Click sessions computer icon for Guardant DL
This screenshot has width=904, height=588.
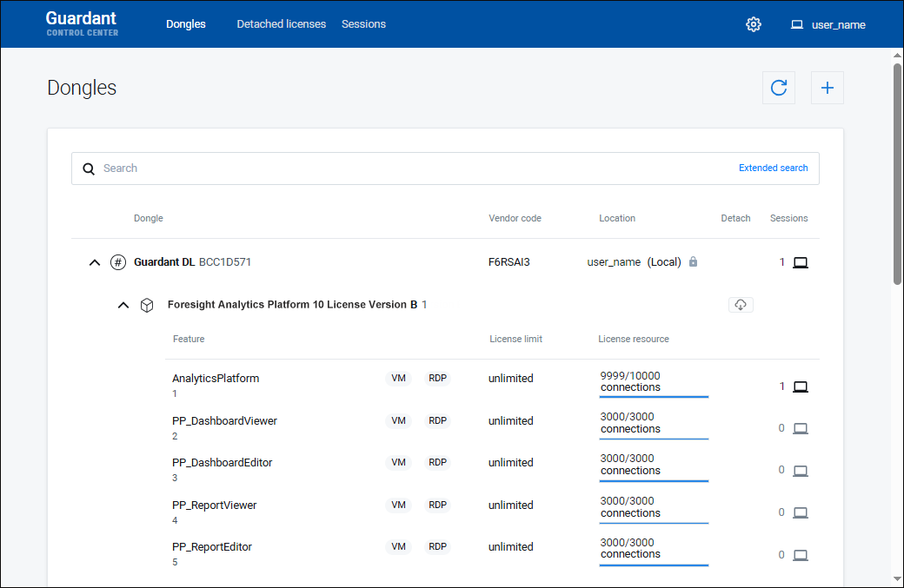801,262
